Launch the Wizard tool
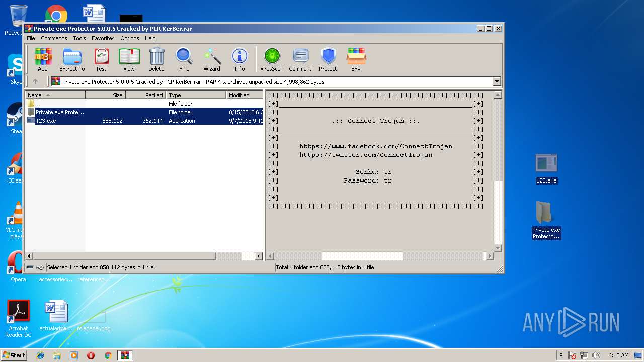The height and width of the screenshot is (362, 644). (212, 60)
